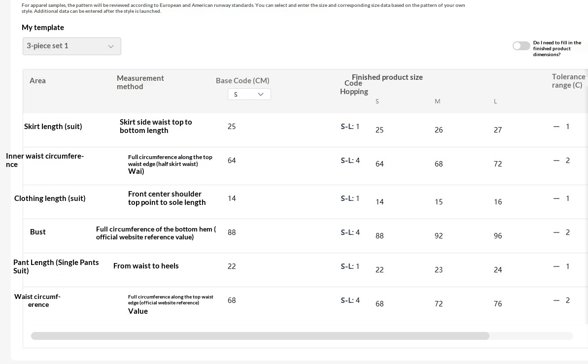Select base code value 25 for Skirt length
The image size is (588, 364).
click(x=232, y=127)
